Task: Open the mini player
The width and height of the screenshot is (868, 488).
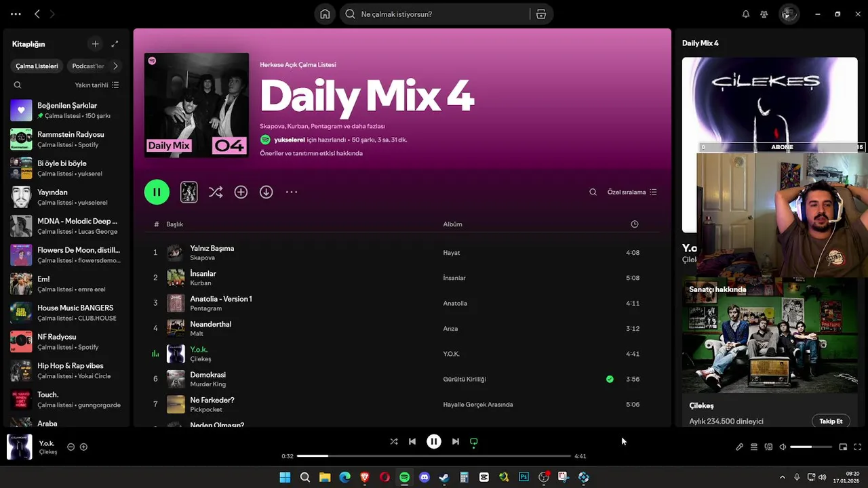Action: coord(843,447)
